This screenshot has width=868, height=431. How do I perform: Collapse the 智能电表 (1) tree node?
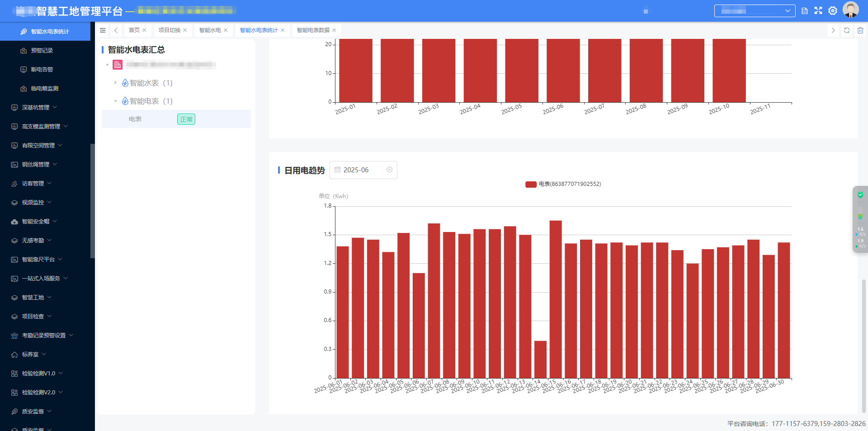(115, 101)
